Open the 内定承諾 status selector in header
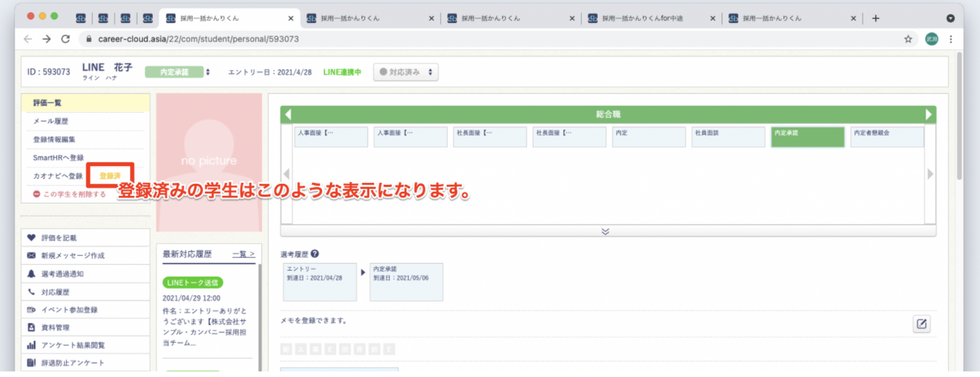 pos(177,72)
